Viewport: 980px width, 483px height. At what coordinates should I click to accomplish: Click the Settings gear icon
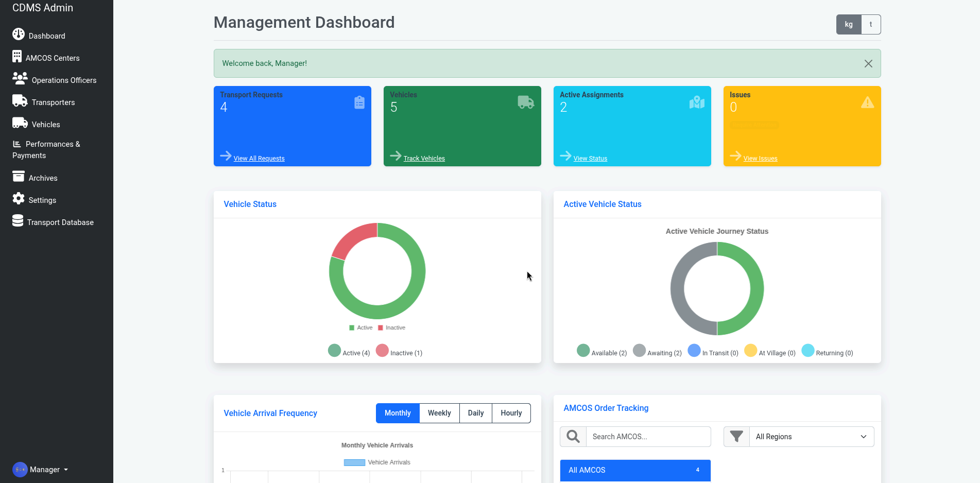tap(19, 198)
